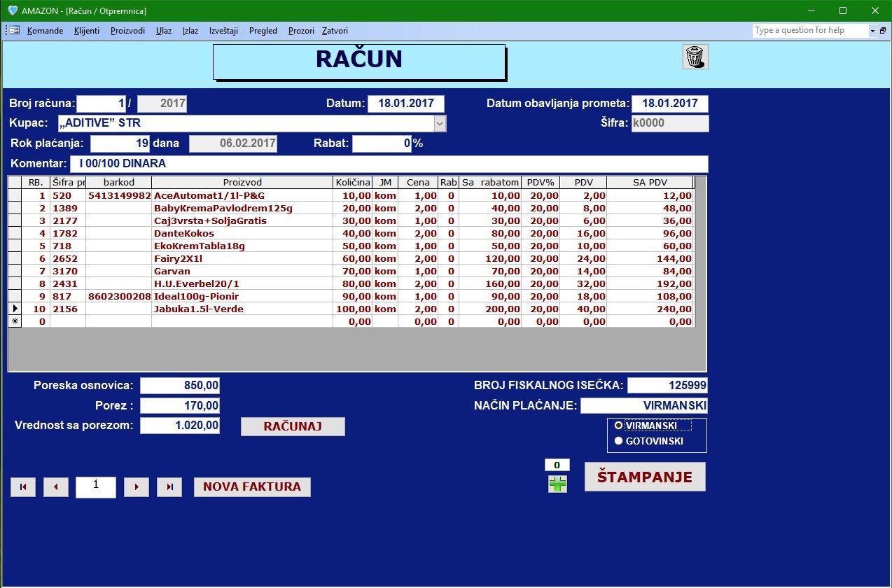Go to the previous record
Viewport: 892px width, 588px height.
[x=56, y=487]
